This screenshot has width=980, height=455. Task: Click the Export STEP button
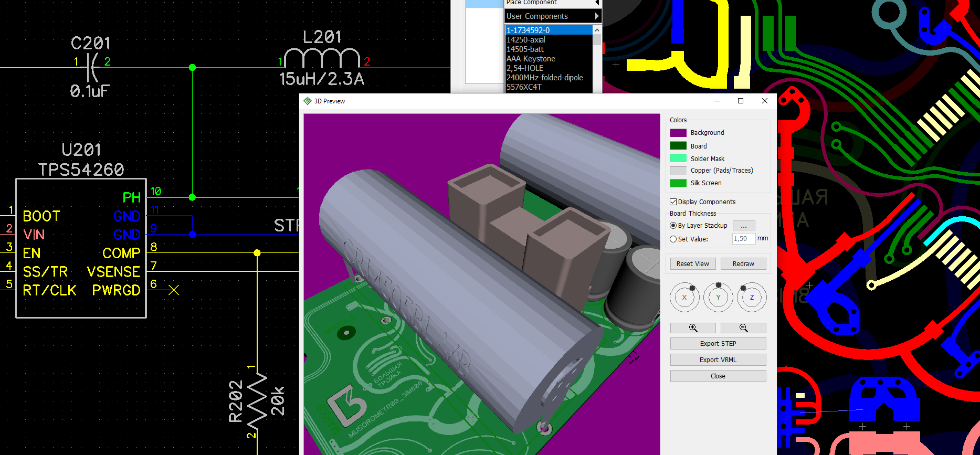[718, 343]
